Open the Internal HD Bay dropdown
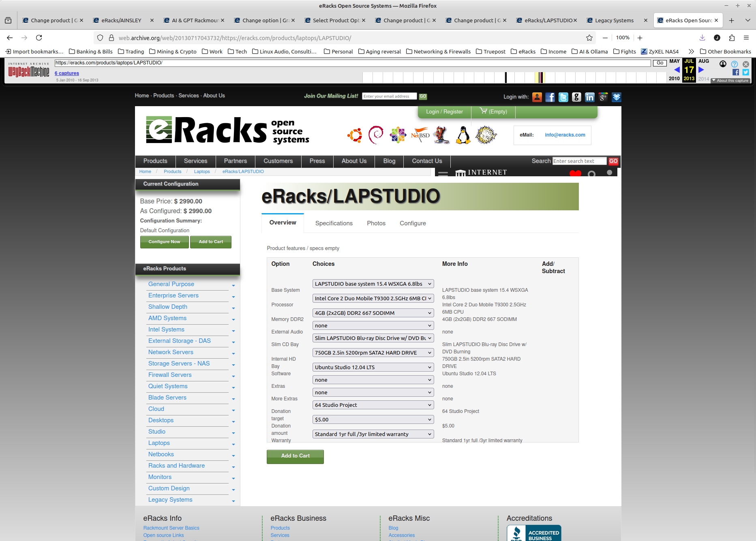 (x=373, y=353)
